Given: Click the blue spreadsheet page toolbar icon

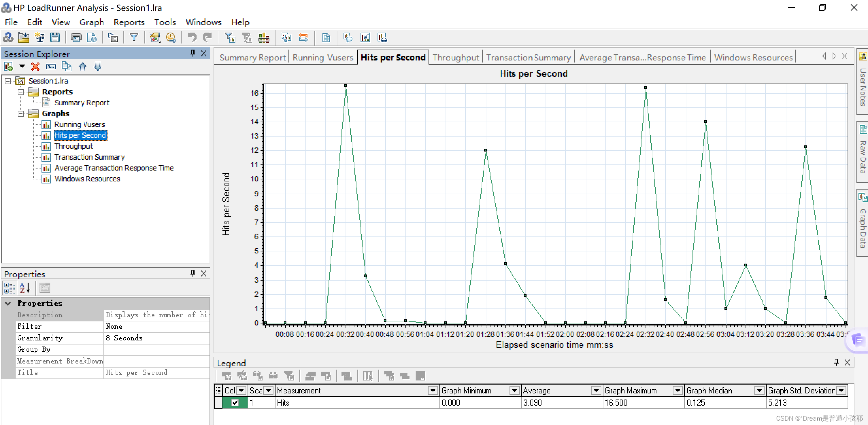Looking at the screenshot, I should pos(326,37).
